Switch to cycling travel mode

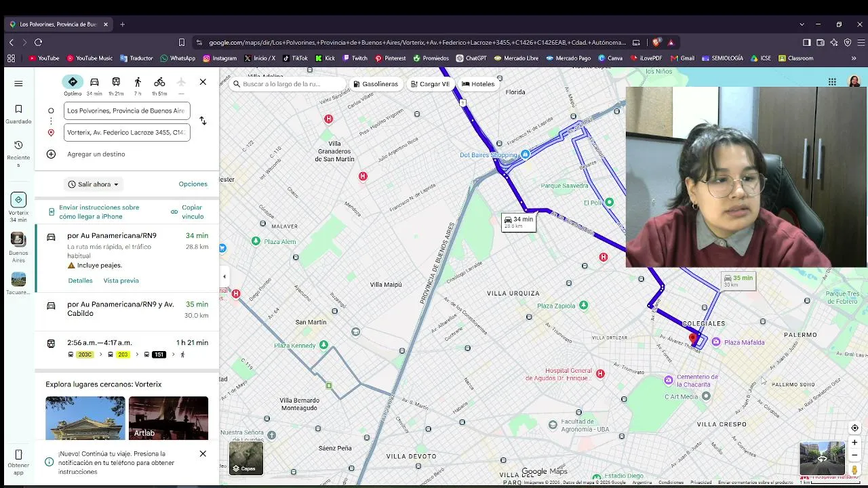[159, 86]
